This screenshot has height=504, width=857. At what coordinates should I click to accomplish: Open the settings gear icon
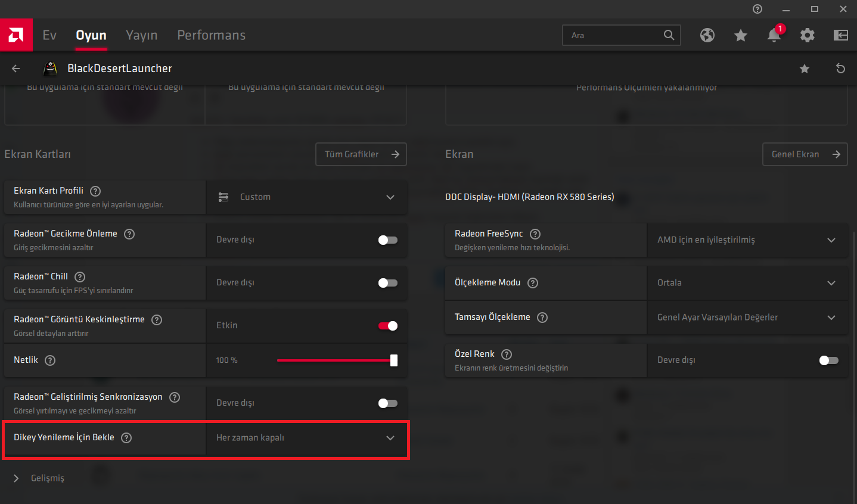click(808, 35)
